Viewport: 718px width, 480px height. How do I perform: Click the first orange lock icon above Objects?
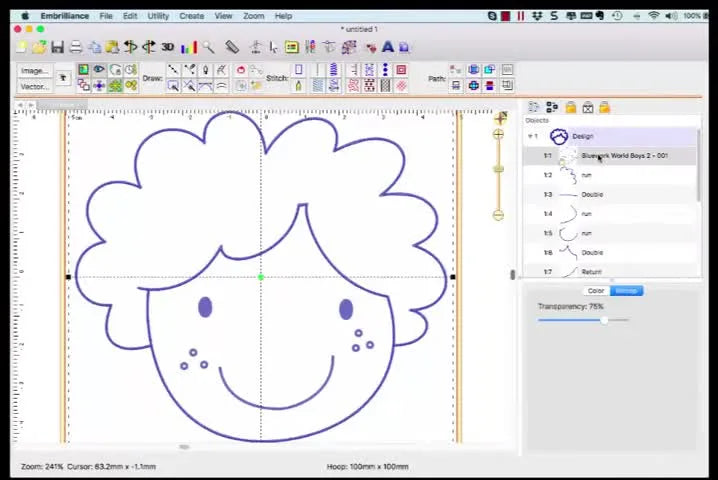click(571, 108)
